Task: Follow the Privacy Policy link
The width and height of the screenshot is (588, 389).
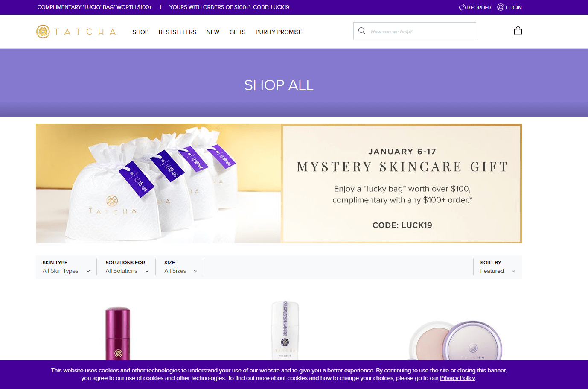Action: pos(457,378)
